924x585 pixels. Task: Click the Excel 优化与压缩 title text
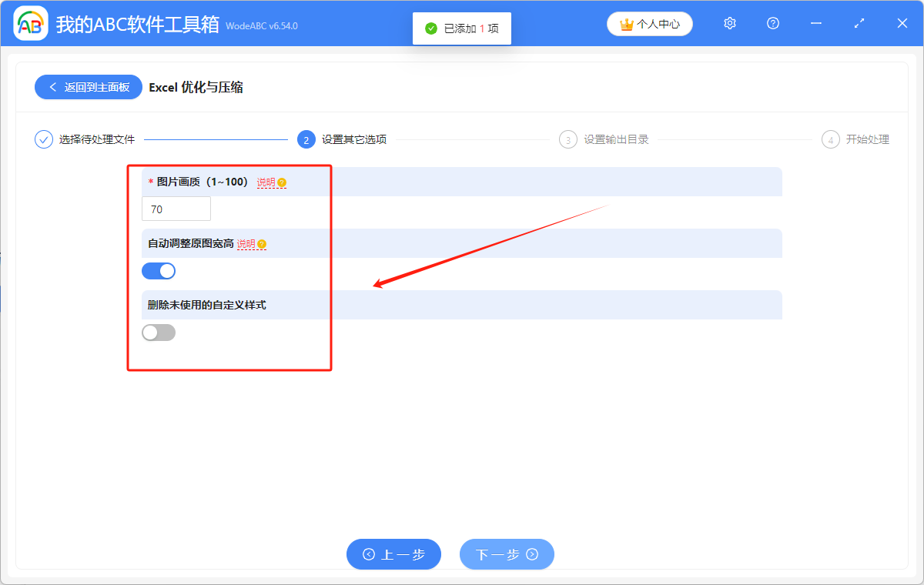point(196,87)
